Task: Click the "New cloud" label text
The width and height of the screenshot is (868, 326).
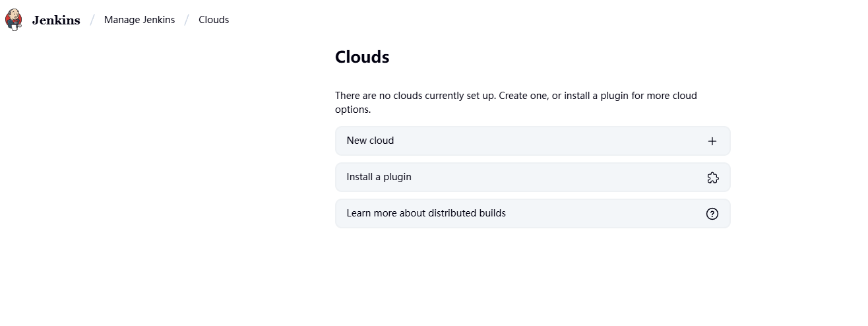Action: click(370, 141)
